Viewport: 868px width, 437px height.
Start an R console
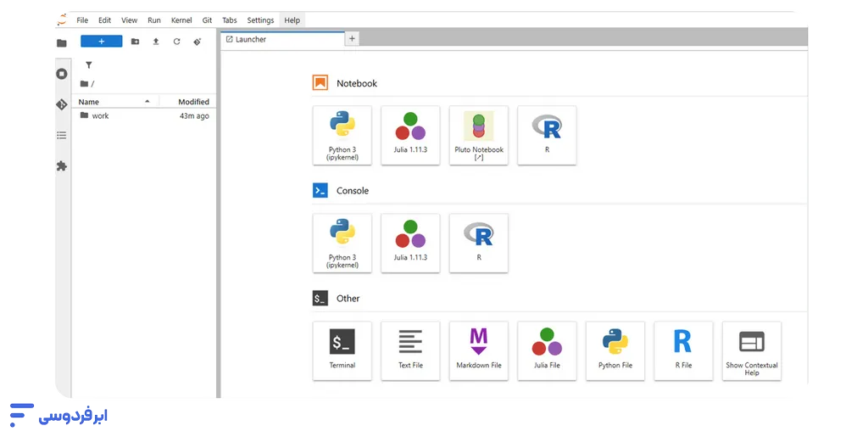click(x=479, y=243)
